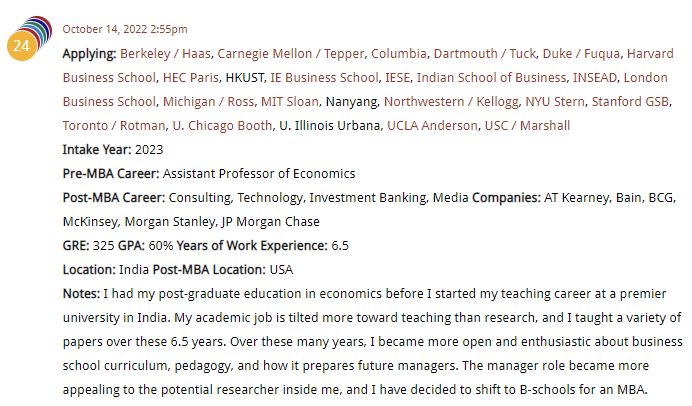Open the MIT Sloan link
This screenshot has width=692, height=406.
tap(290, 102)
